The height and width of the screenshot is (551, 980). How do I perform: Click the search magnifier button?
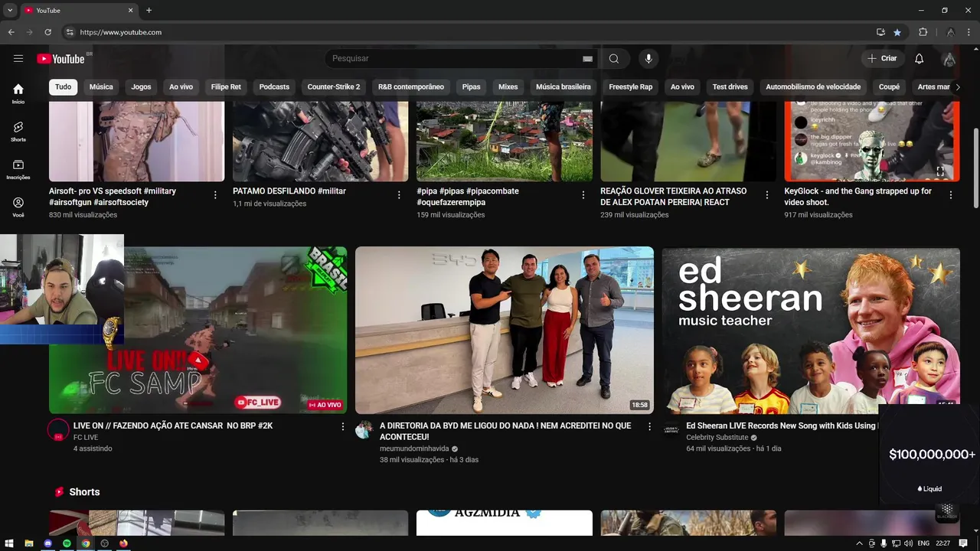pyautogui.click(x=614, y=59)
